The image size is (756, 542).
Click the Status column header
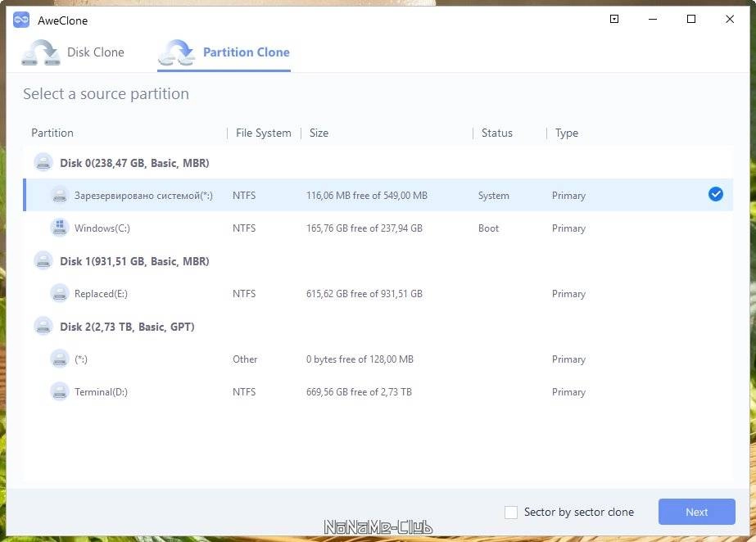pos(496,133)
